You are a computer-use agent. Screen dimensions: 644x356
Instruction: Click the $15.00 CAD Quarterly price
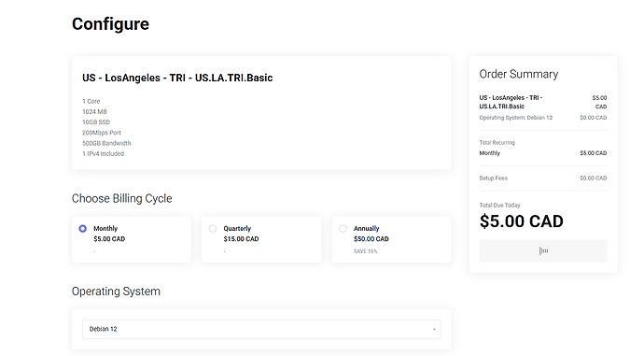[x=241, y=239]
